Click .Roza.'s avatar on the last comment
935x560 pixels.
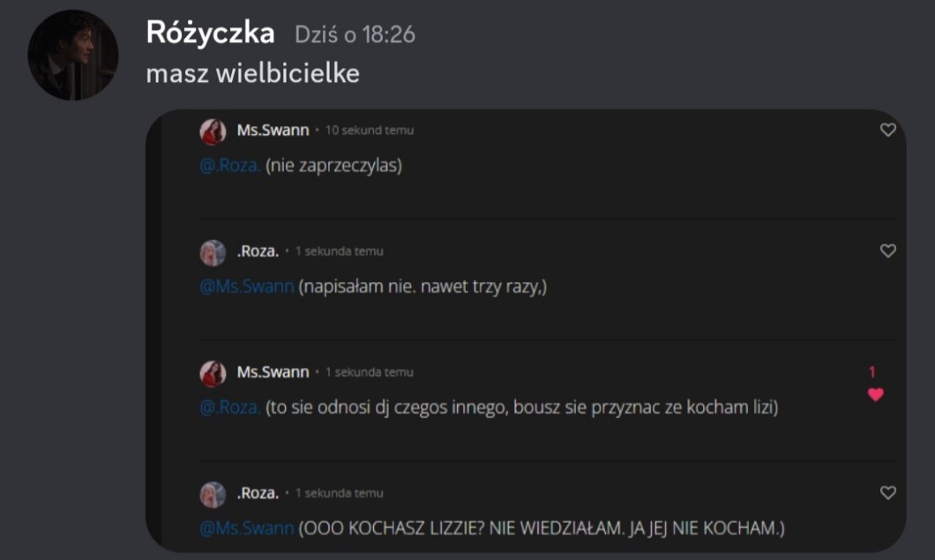point(213,495)
